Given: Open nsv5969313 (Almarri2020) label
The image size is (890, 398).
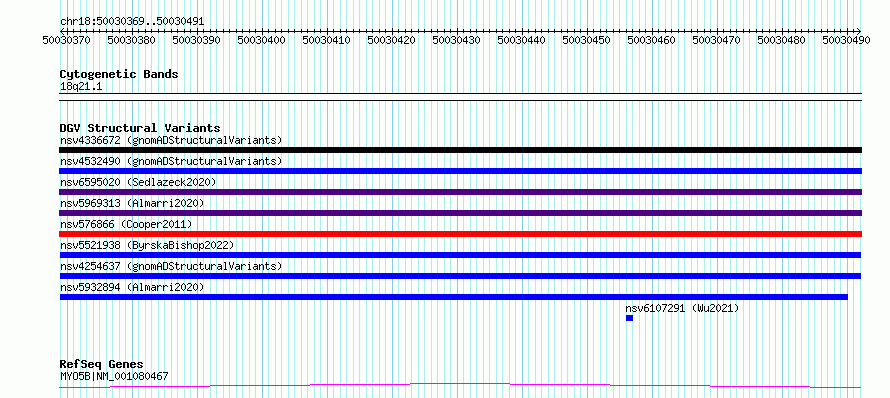Looking at the screenshot, I should click(132, 203).
